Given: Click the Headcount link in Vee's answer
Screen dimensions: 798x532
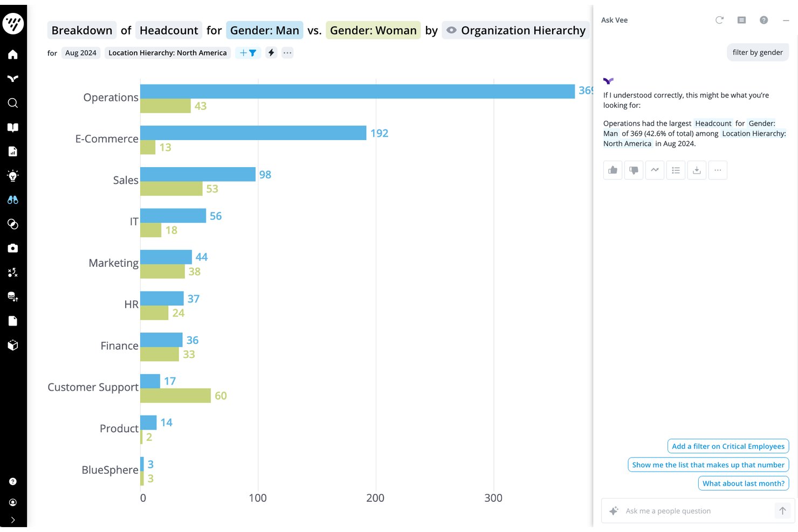Looking at the screenshot, I should (713, 123).
